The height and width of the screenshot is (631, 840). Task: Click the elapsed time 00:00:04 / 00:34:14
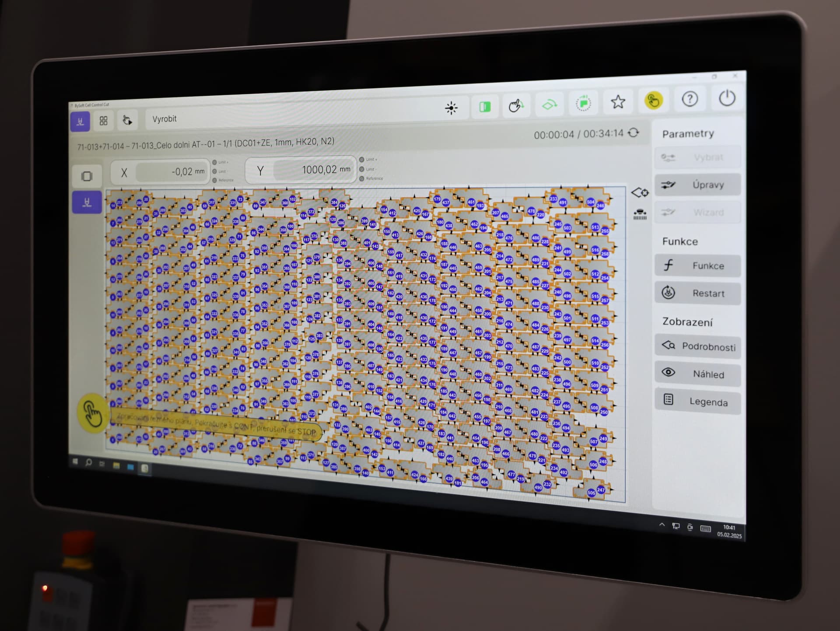click(x=578, y=134)
